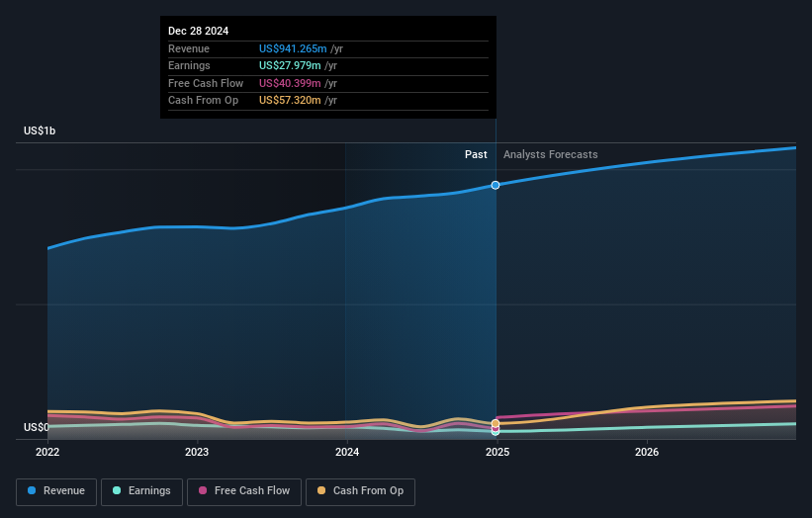Viewport: 812px width, 518px height.
Task: Select the 2024 x-axis label
Action: (x=347, y=452)
